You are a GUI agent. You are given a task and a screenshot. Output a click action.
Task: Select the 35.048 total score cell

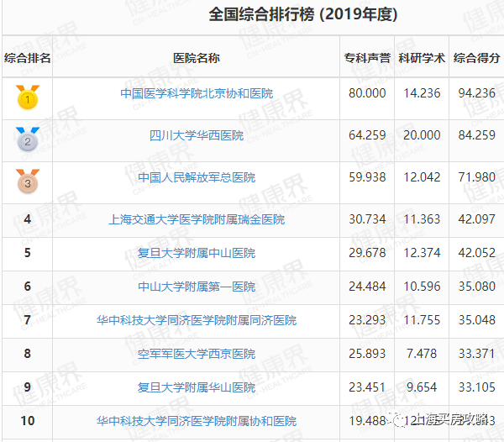[x=476, y=320]
